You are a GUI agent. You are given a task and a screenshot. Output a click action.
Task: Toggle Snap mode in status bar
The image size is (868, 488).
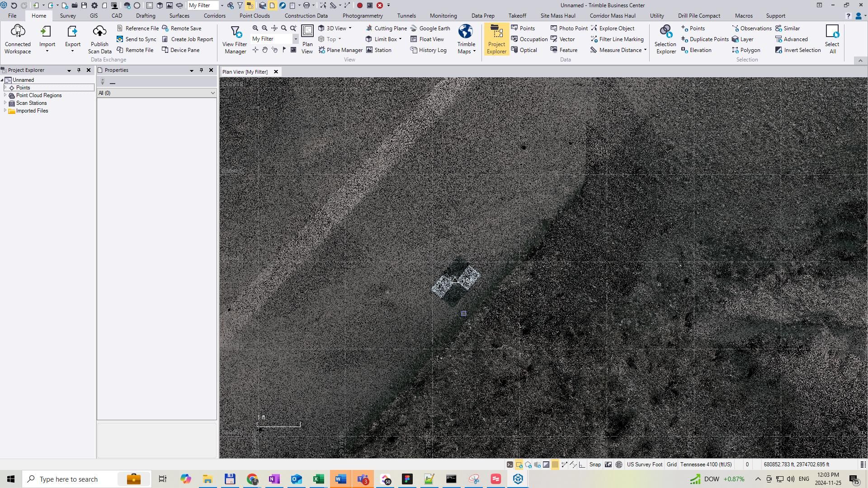pos(595,465)
